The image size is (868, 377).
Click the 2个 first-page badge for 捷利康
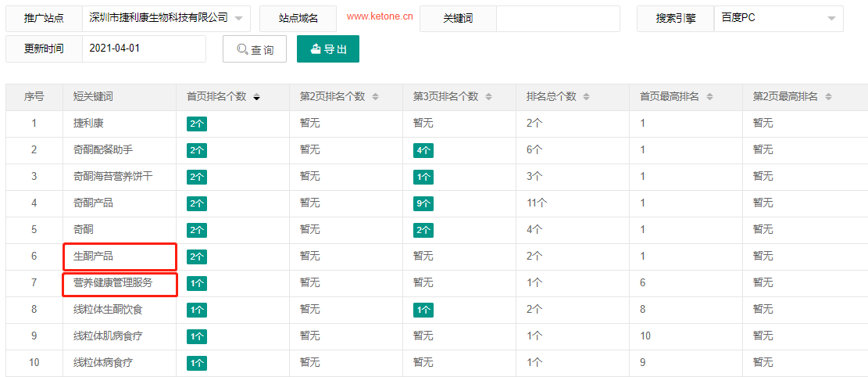point(197,124)
